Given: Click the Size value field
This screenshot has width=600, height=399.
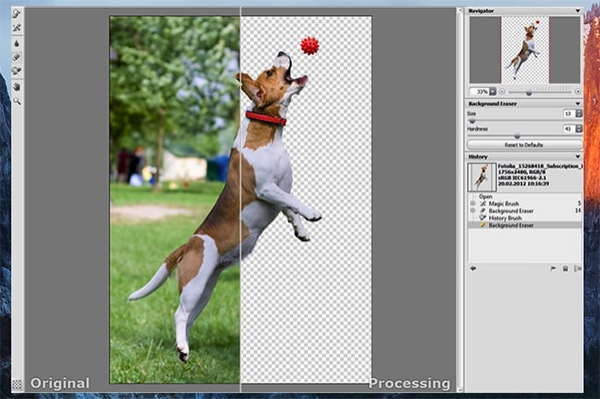Looking at the screenshot, I should [x=569, y=114].
